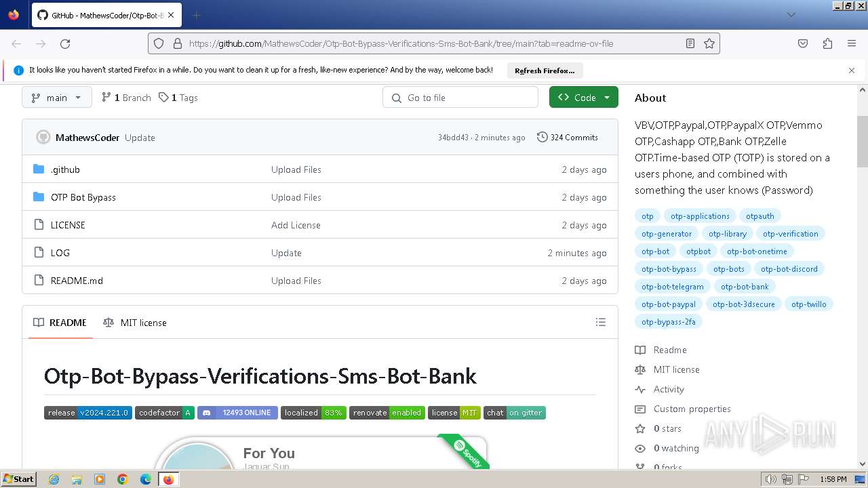Launch Microsoft Edge from taskbar

146,479
